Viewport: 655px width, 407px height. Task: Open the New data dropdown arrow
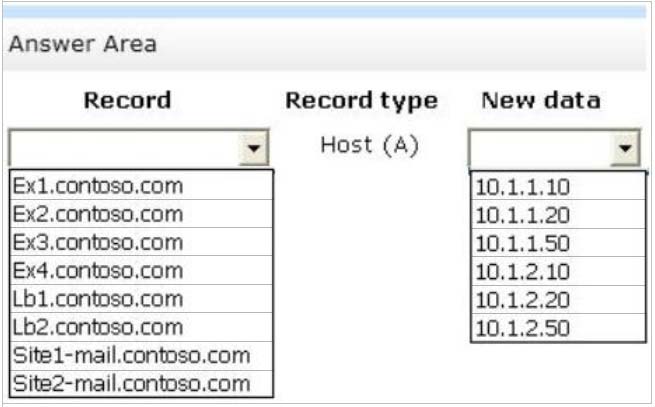tap(625, 148)
